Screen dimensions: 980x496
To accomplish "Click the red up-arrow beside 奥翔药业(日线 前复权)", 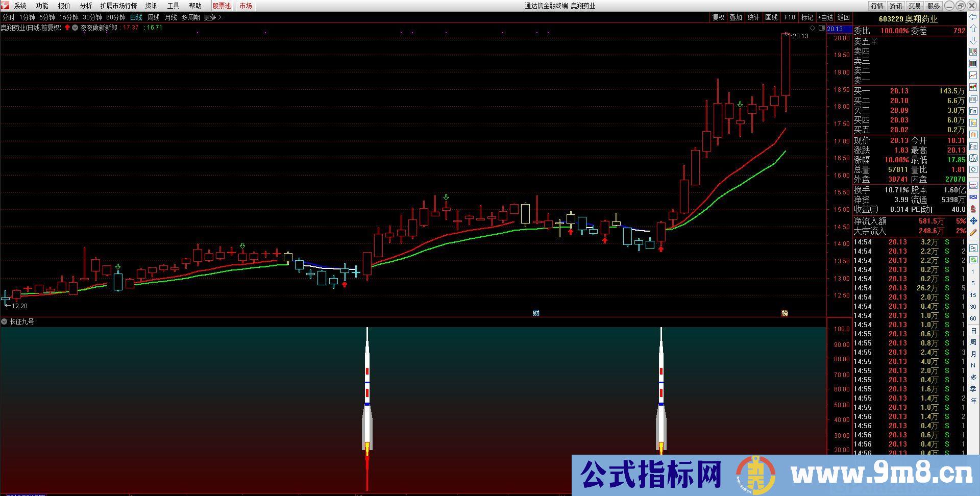I will [x=67, y=28].
